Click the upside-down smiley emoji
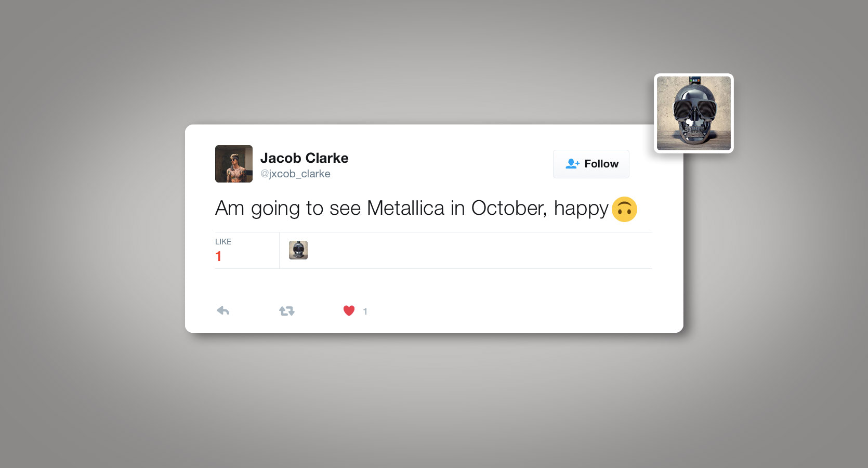868x468 pixels. coord(624,210)
